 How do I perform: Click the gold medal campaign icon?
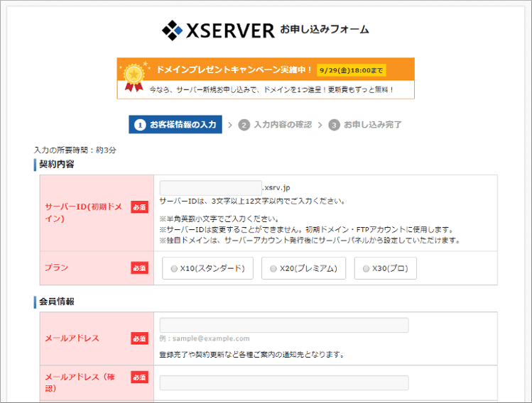coord(134,77)
